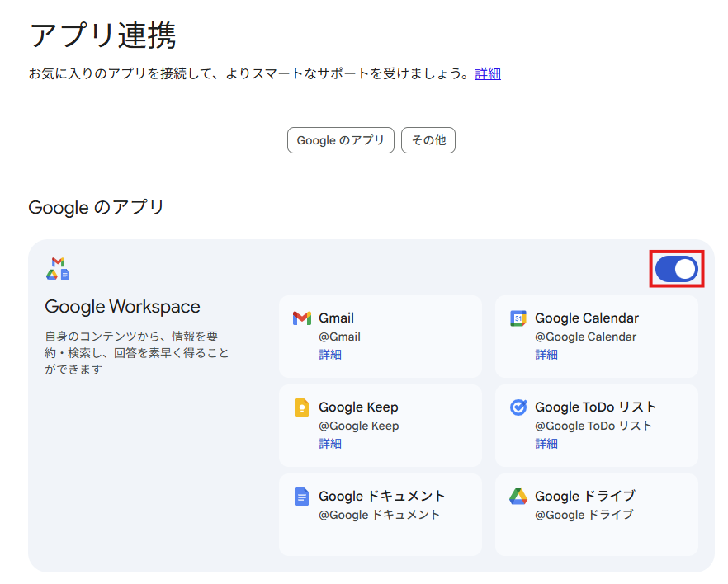Image resolution: width=728 pixels, height=584 pixels.
Task: Click the Google ドライブ triangle icon
Action: click(x=518, y=497)
